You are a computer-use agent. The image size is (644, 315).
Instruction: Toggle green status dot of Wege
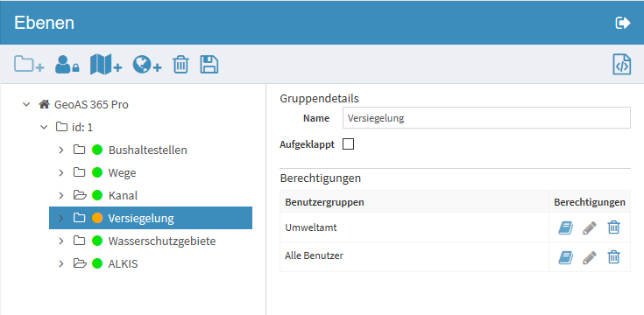pyautogui.click(x=97, y=172)
